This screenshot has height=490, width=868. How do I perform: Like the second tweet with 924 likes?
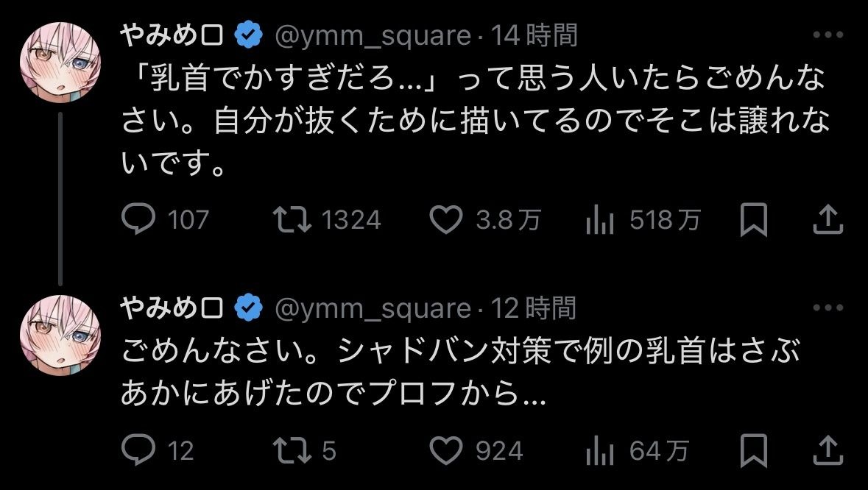click(445, 450)
